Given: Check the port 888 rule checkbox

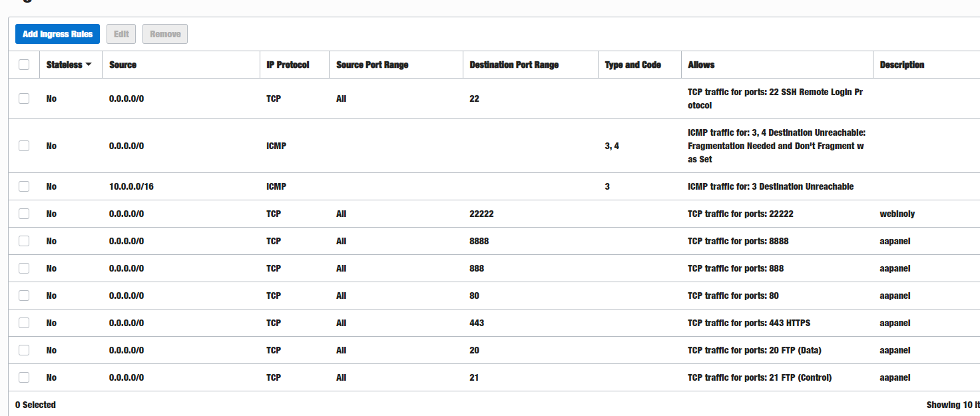Looking at the screenshot, I should tap(24, 268).
